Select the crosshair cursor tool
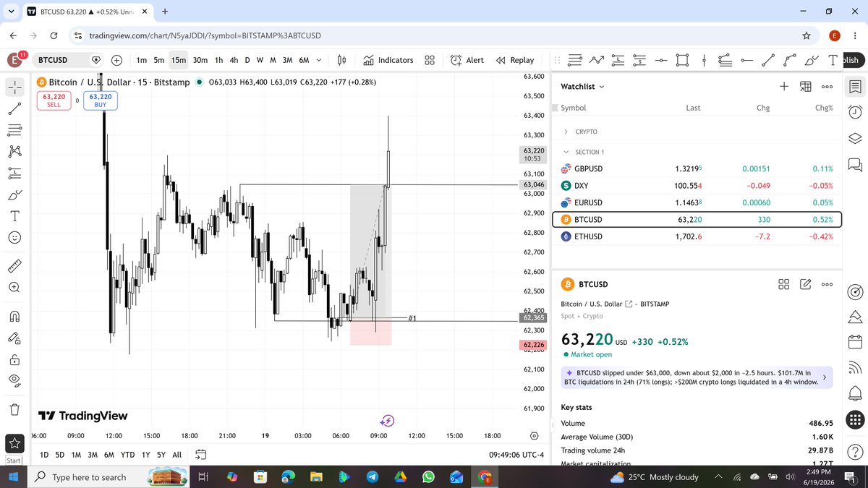Screen dimensions: 868x488 click(x=15, y=87)
